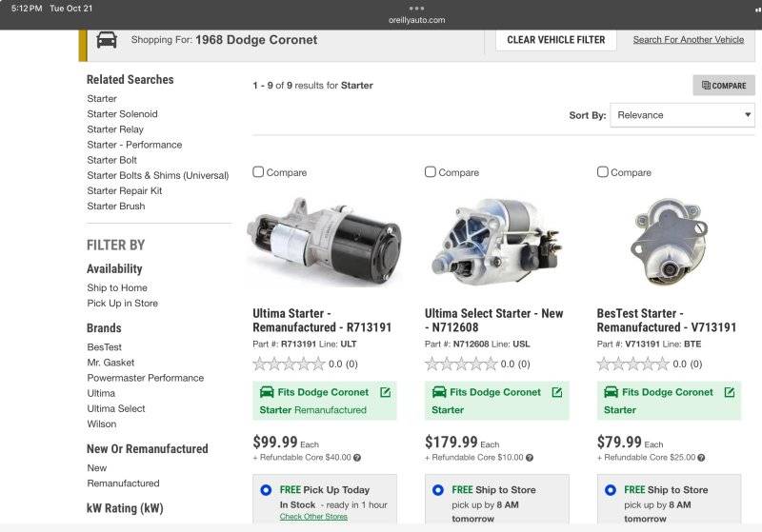Filter by Powermaster Performance brand
Screen dimensions: 762x532
(x=145, y=378)
